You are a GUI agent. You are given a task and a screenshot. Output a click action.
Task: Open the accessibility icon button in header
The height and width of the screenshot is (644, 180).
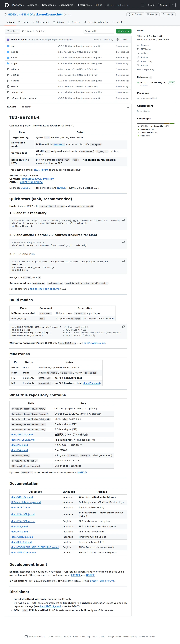(x=173, y=5)
